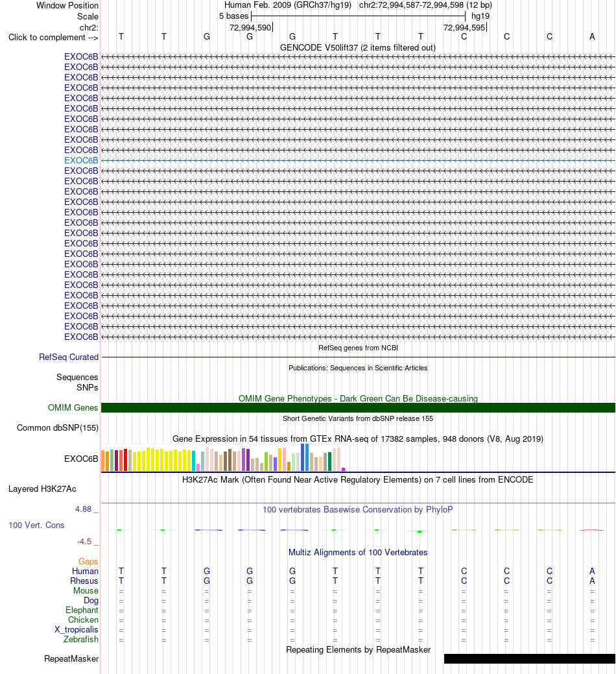Image resolution: width=616 pixels, height=674 pixels.
Task: Click the Human alignment row label
Action: [x=85, y=572]
